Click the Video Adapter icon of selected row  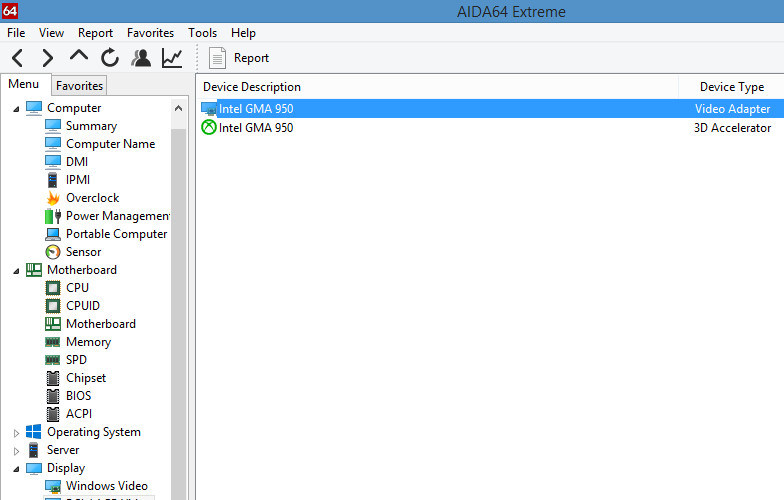[208, 108]
